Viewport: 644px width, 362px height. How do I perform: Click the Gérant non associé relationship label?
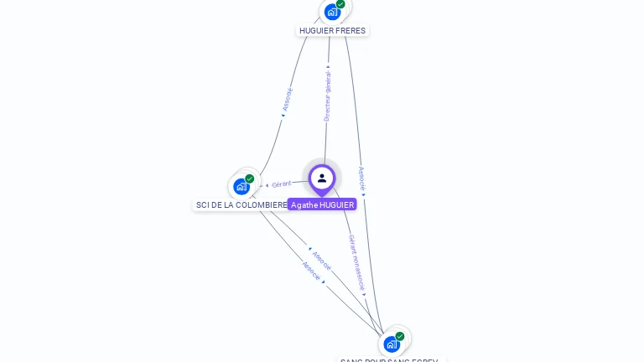coord(356,262)
